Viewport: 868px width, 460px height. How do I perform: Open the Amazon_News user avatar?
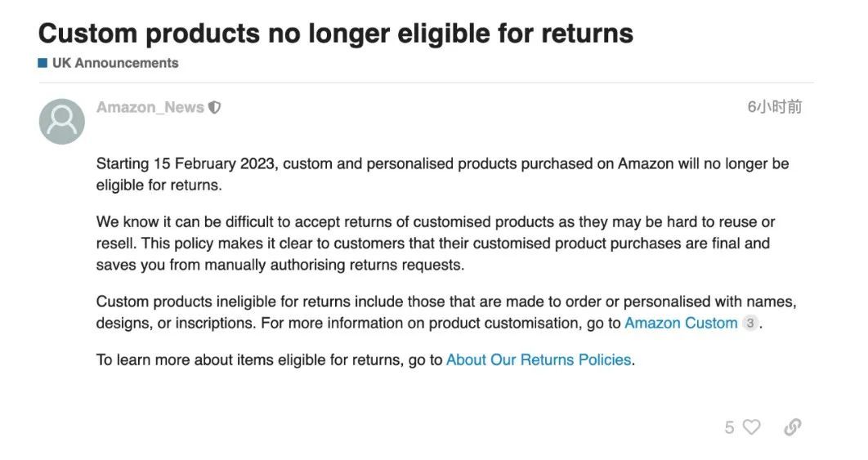tap(62, 122)
